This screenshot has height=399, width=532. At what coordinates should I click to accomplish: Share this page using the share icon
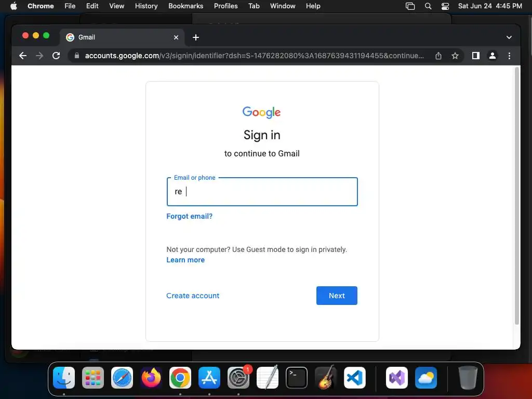438,56
